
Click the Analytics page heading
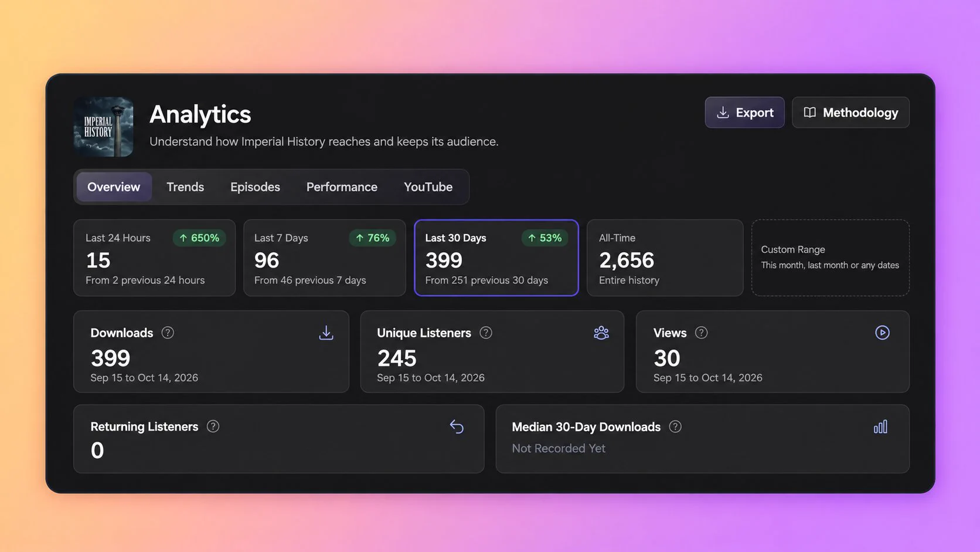point(200,114)
